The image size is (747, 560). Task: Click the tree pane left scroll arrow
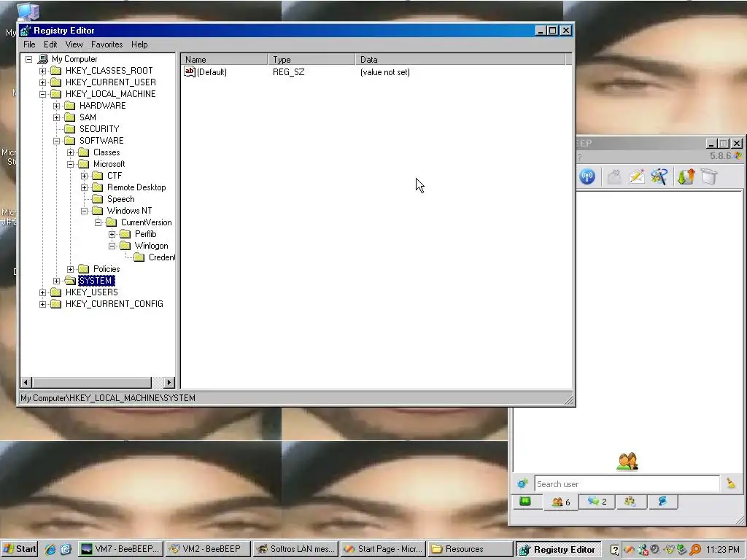pyautogui.click(x=27, y=382)
